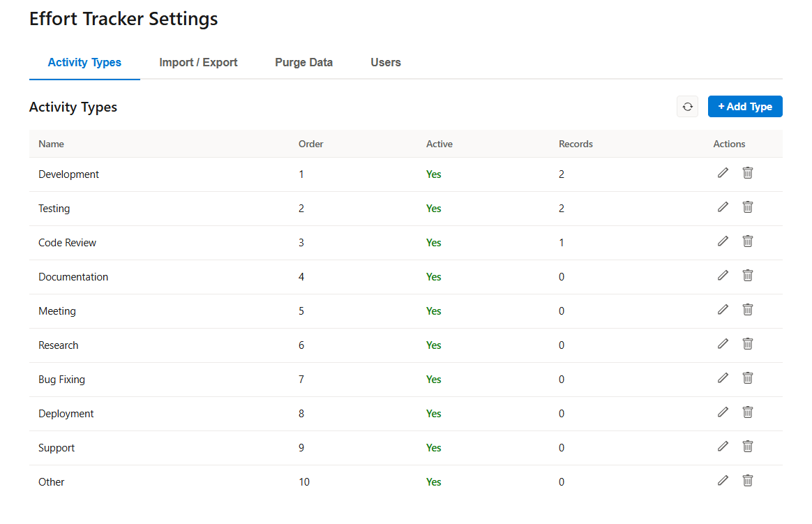Click pencil icon for Code Review row
This screenshot has height=524, width=812.
coord(723,241)
